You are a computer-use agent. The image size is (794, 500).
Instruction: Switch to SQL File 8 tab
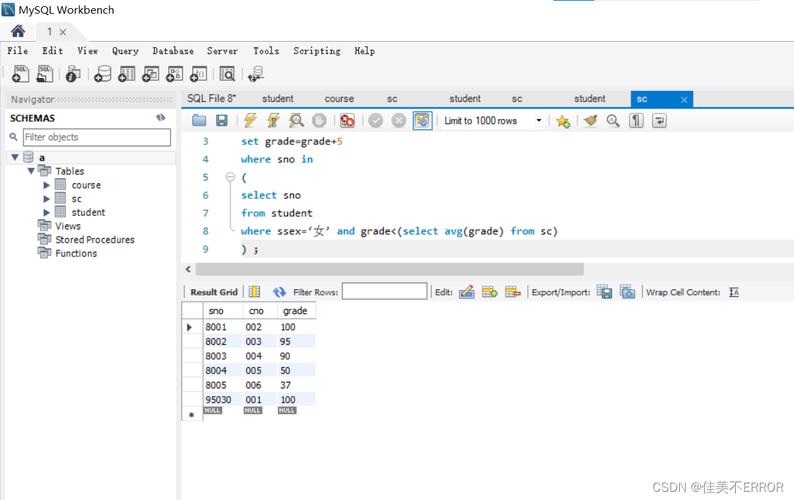tap(212, 98)
